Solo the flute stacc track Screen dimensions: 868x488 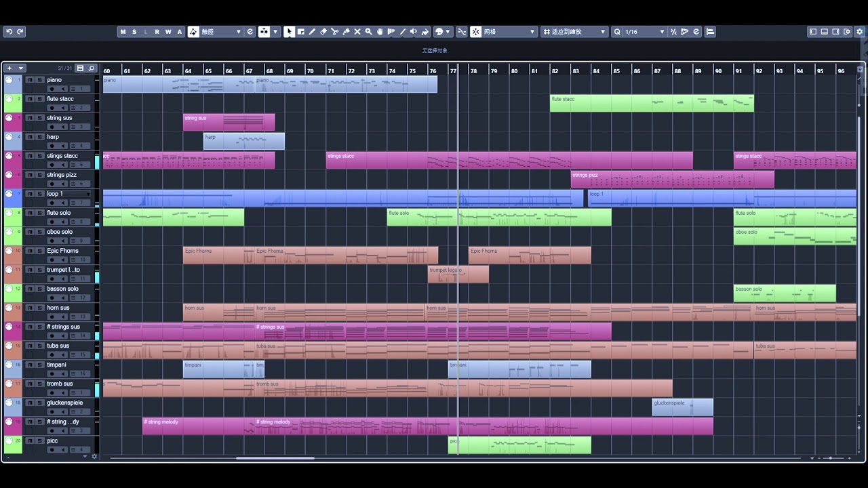[x=40, y=98]
